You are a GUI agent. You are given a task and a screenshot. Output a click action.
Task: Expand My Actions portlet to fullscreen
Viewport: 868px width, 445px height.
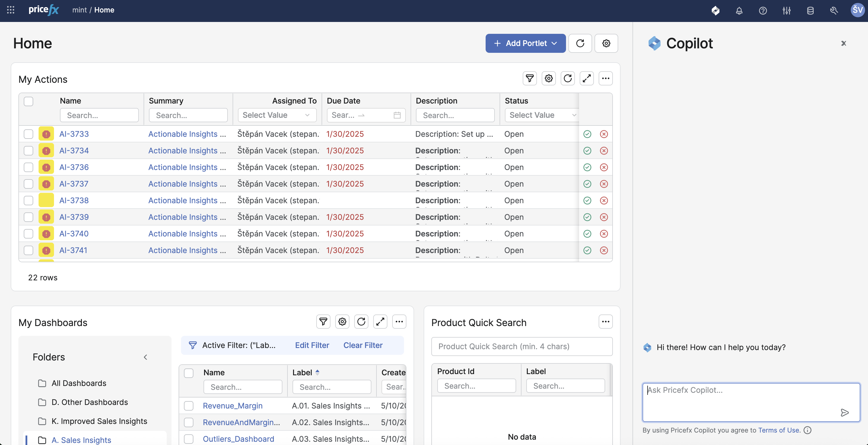586,79
